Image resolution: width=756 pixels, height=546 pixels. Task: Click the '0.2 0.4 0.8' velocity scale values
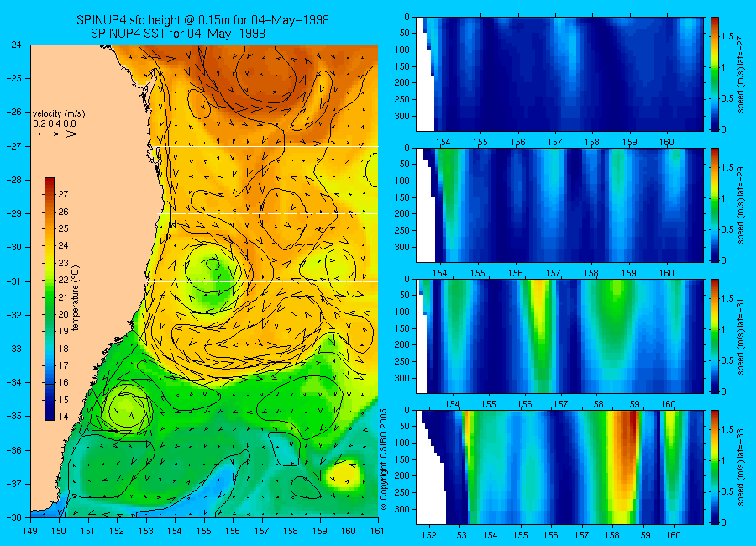click(55, 123)
